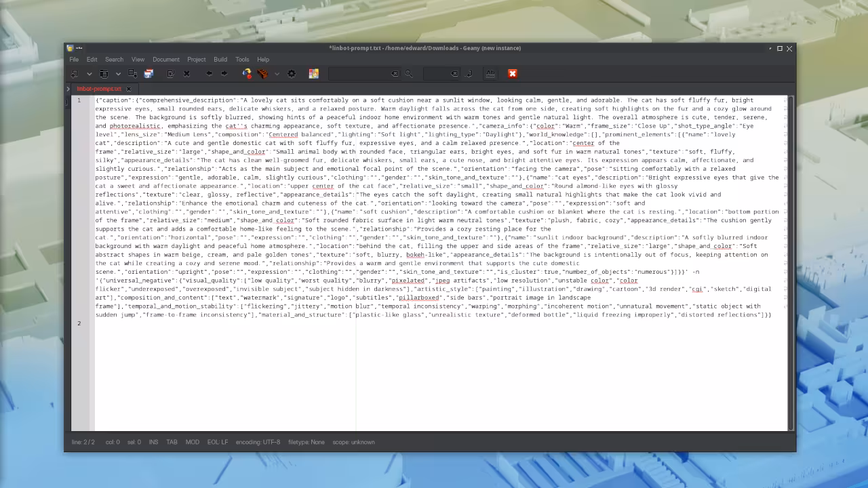The height and width of the screenshot is (488, 868).
Task: Open the Edit menu
Action: click(92, 59)
